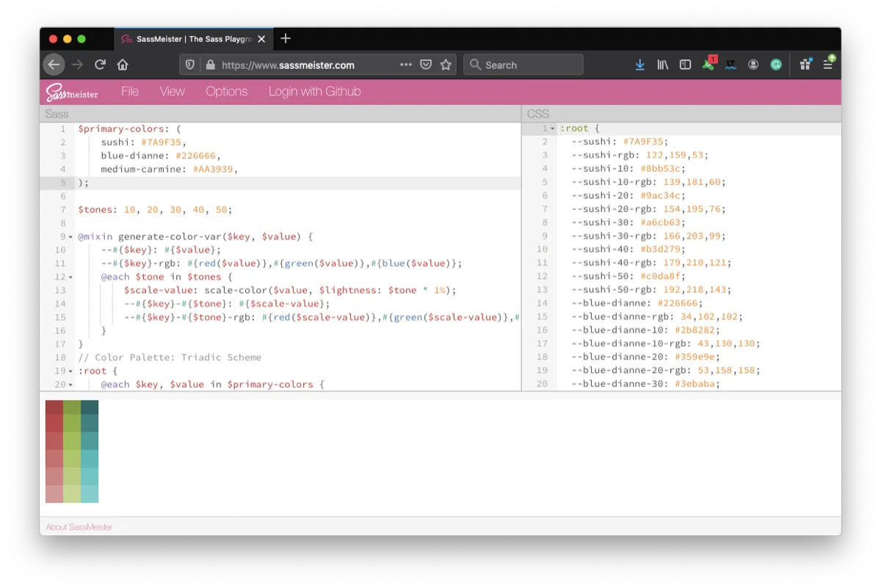Open the downloads arrow panel
Image resolution: width=881 pixels, height=588 pixels.
pyautogui.click(x=640, y=65)
